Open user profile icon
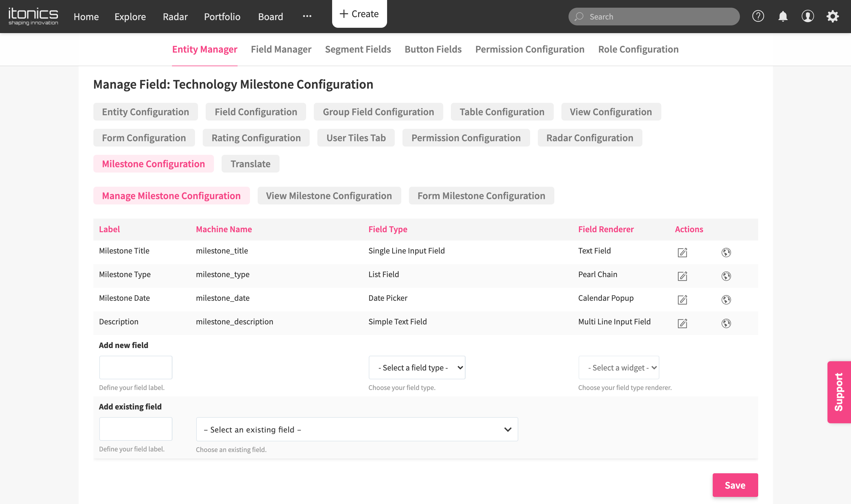Screen dimensions: 851x504 pos(808,16)
